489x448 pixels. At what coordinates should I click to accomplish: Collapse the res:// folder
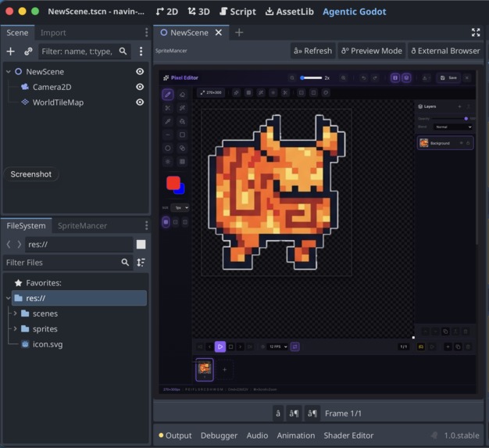point(9,298)
